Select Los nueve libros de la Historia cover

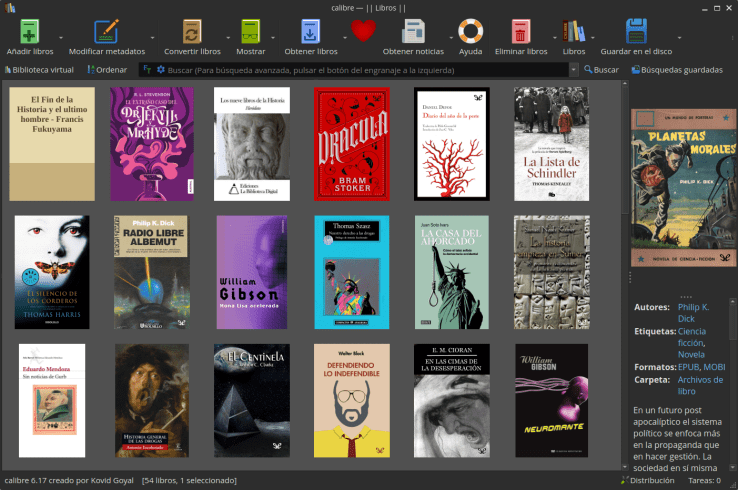[x=252, y=144]
